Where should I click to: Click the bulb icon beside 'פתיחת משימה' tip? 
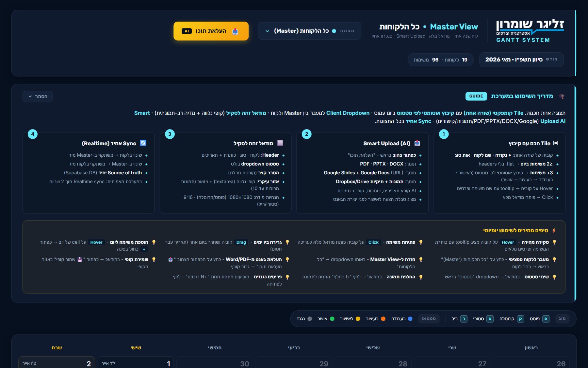[x=421, y=242]
